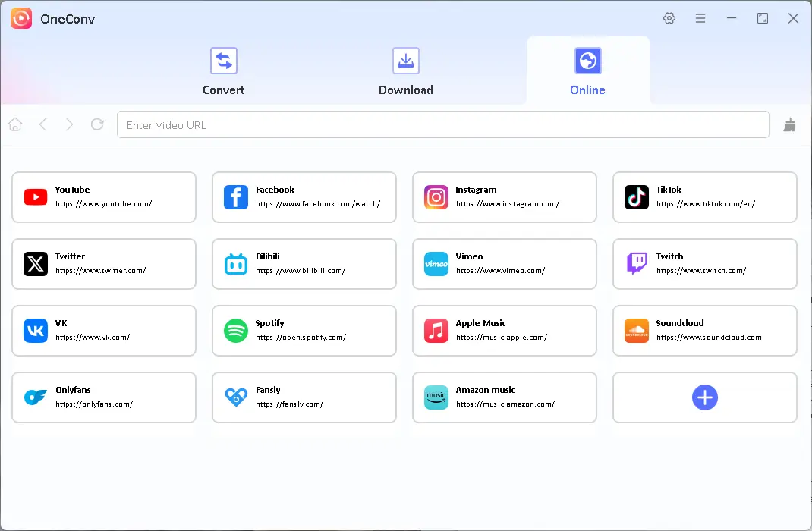Open the Spotify link tile

pyautogui.click(x=304, y=331)
